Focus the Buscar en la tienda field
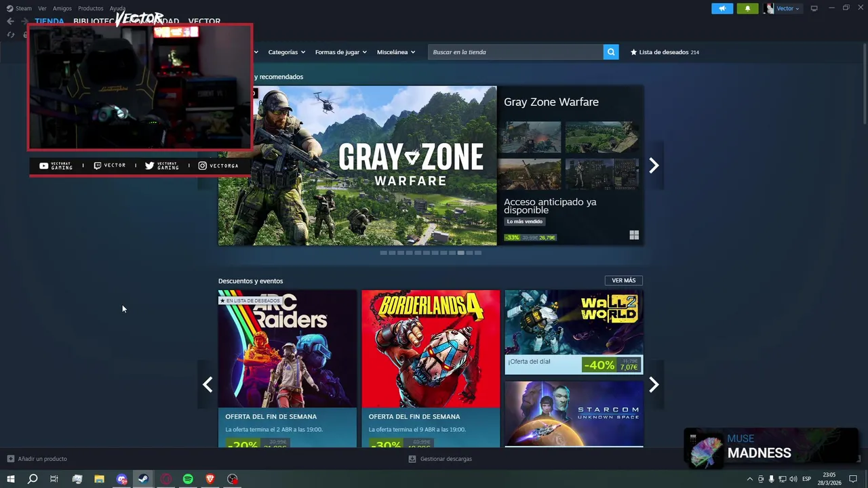Viewport: 868px width, 488px height. click(x=515, y=52)
